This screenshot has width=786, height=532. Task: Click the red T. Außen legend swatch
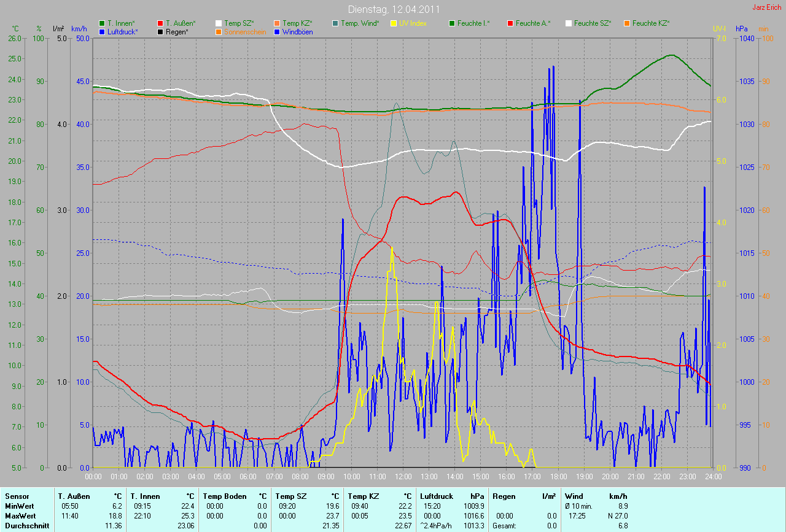(160, 23)
